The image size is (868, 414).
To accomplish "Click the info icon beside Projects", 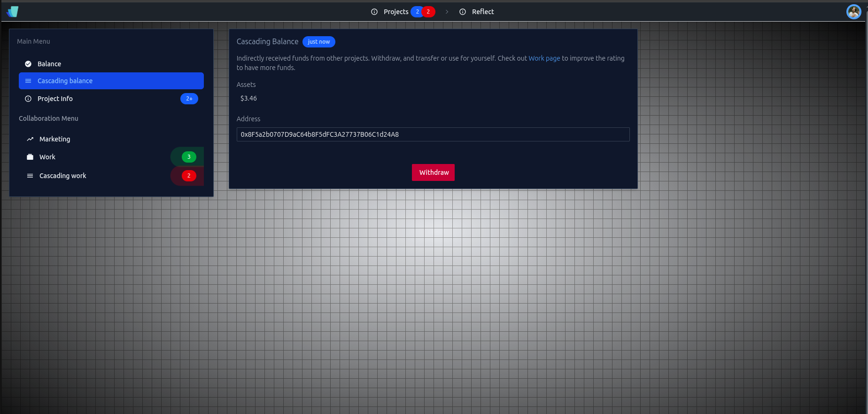I will click(374, 12).
